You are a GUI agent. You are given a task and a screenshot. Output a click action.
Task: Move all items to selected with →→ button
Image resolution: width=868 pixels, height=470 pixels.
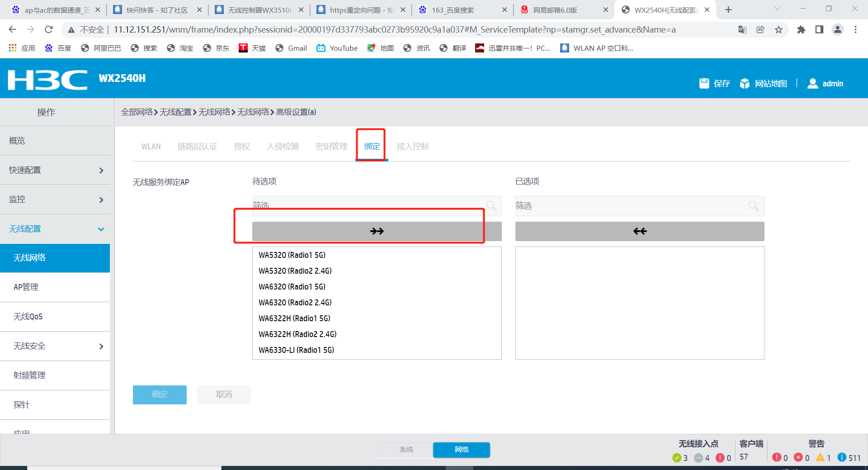coord(377,231)
